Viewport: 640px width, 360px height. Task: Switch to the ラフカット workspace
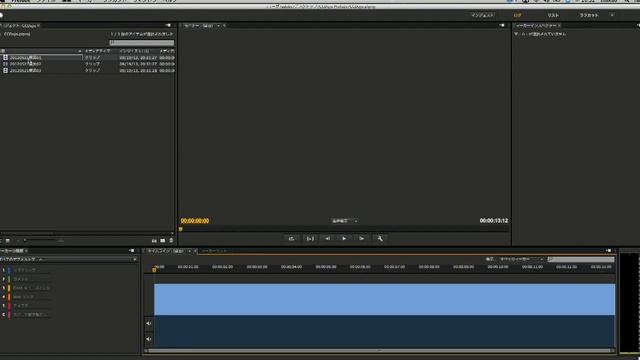click(589, 15)
